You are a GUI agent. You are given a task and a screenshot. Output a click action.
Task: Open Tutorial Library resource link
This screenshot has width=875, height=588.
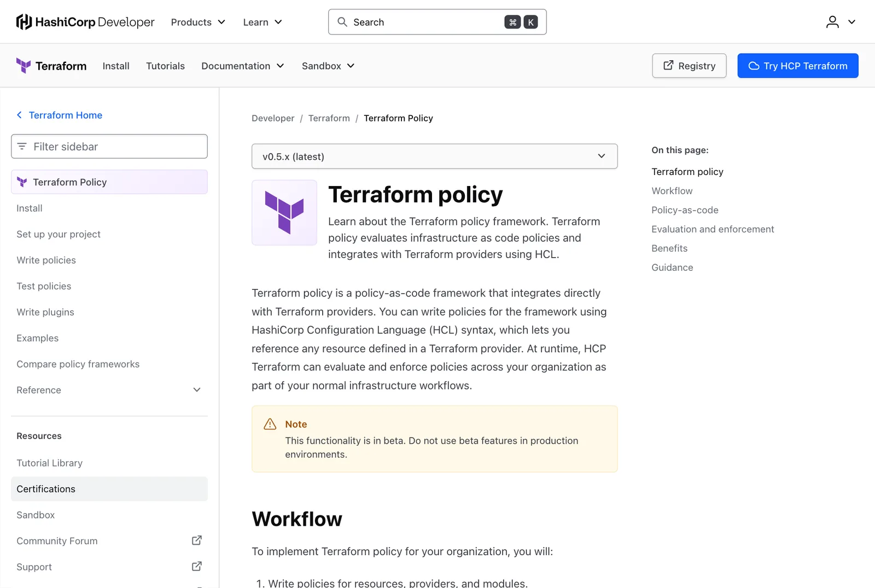(x=109, y=463)
